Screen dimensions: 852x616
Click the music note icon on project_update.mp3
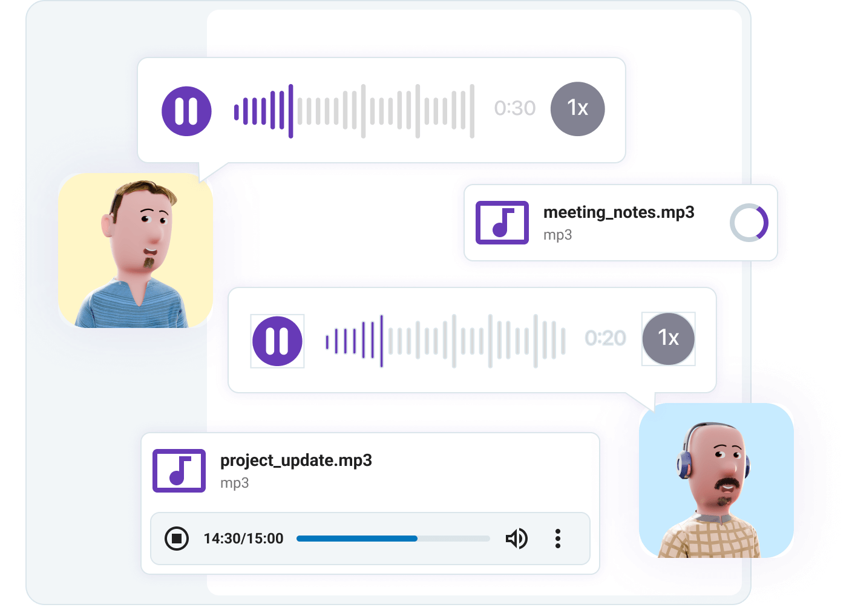click(179, 471)
